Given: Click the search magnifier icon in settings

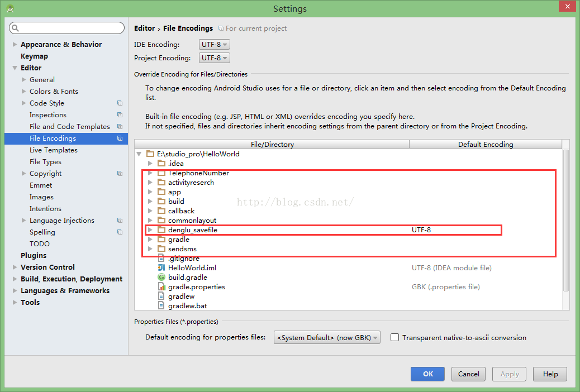Looking at the screenshot, I should 15,28.
